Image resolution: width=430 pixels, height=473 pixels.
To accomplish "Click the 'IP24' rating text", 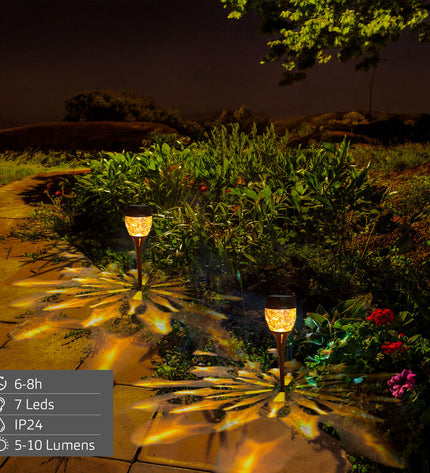I will 29,425.
